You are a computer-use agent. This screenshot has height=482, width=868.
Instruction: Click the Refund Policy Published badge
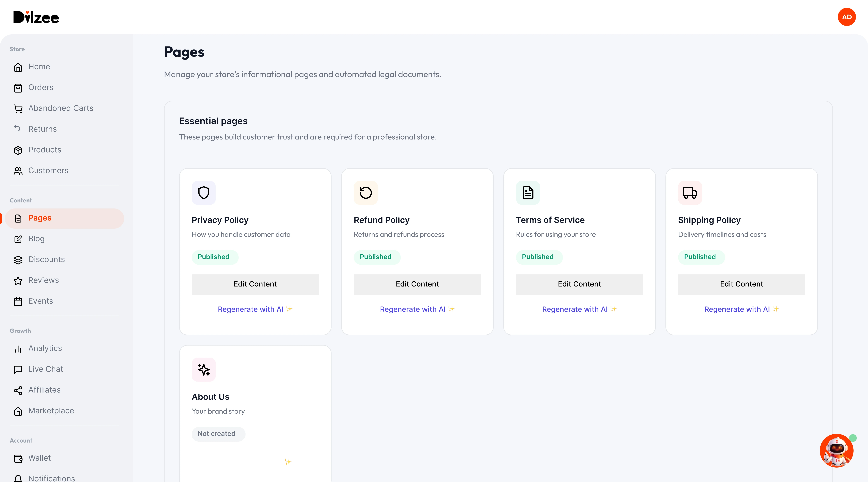point(377,257)
